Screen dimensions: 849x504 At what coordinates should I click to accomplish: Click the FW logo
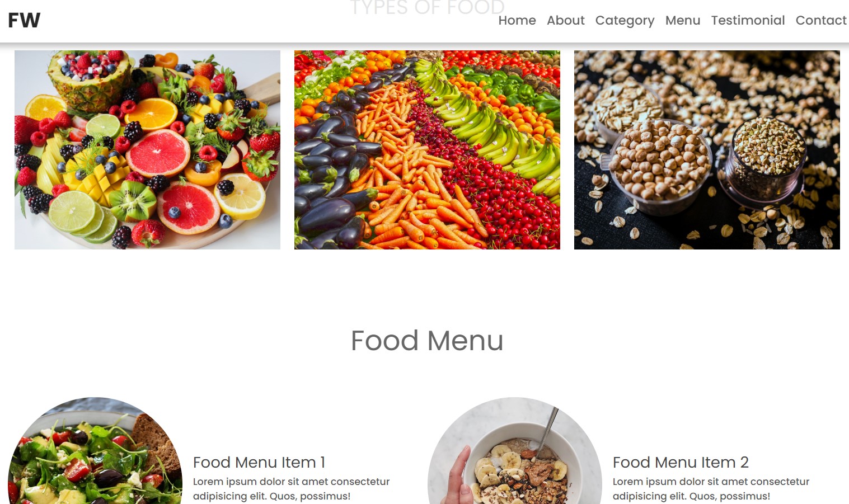(x=24, y=20)
